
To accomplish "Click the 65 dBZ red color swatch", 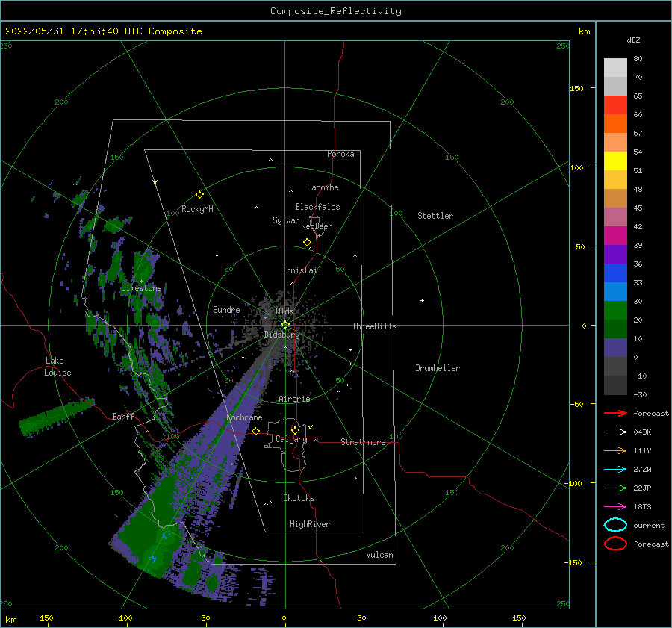I will (615, 105).
